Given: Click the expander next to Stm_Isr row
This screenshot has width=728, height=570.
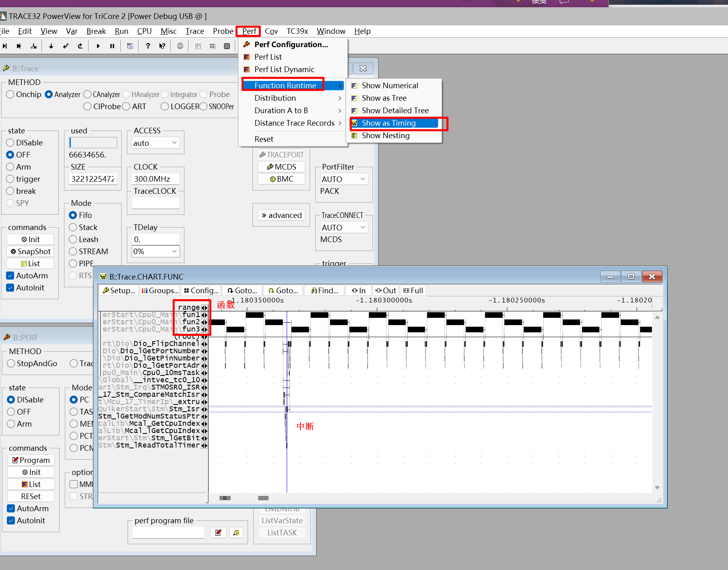Looking at the screenshot, I should pyautogui.click(x=204, y=409).
